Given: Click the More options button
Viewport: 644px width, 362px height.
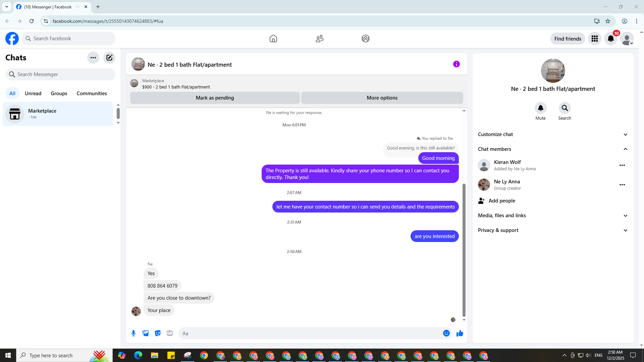Looking at the screenshot, I should pyautogui.click(x=382, y=98).
